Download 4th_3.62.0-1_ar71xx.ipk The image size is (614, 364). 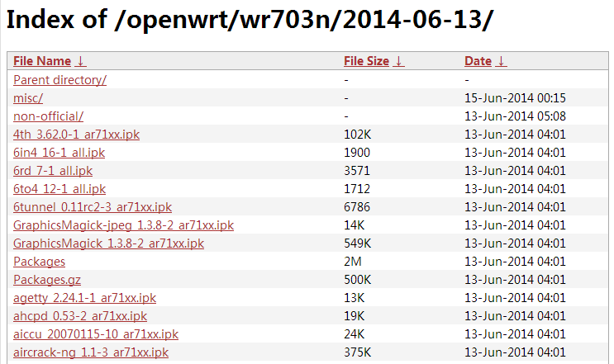click(76, 135)
